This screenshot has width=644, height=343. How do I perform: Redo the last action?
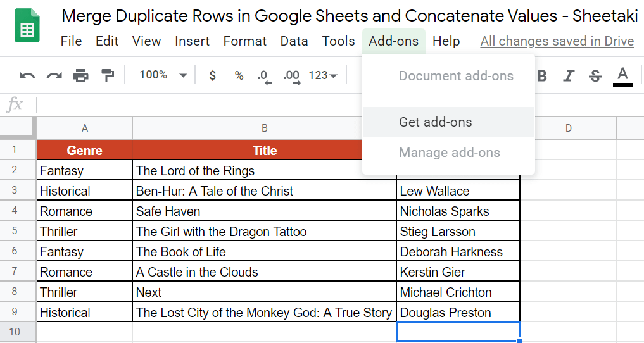point(54,75)
